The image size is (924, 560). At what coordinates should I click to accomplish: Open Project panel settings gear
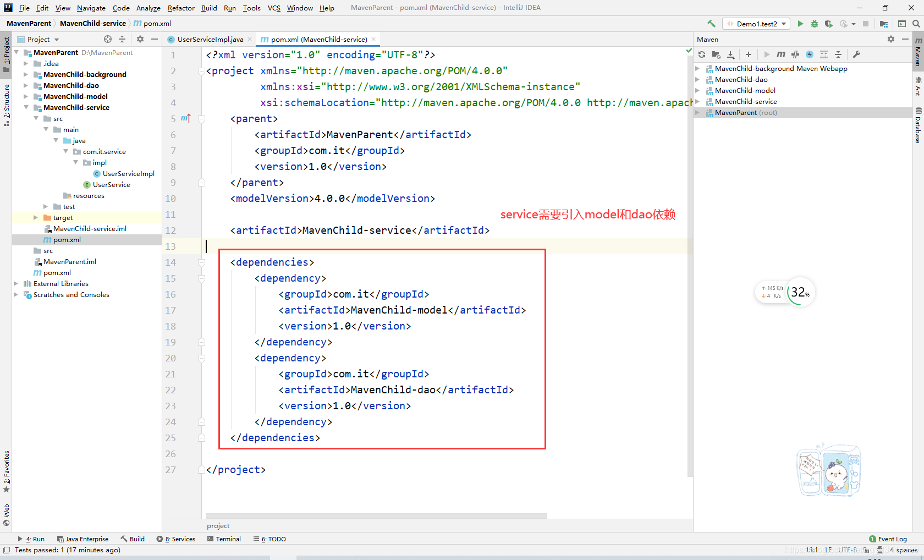pos(140,39)
